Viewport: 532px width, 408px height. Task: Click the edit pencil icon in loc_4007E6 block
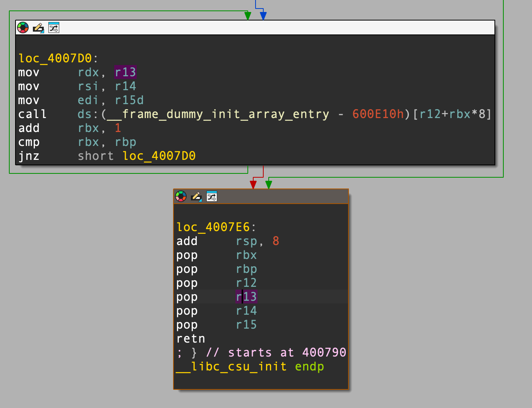[x=196, y=197]
